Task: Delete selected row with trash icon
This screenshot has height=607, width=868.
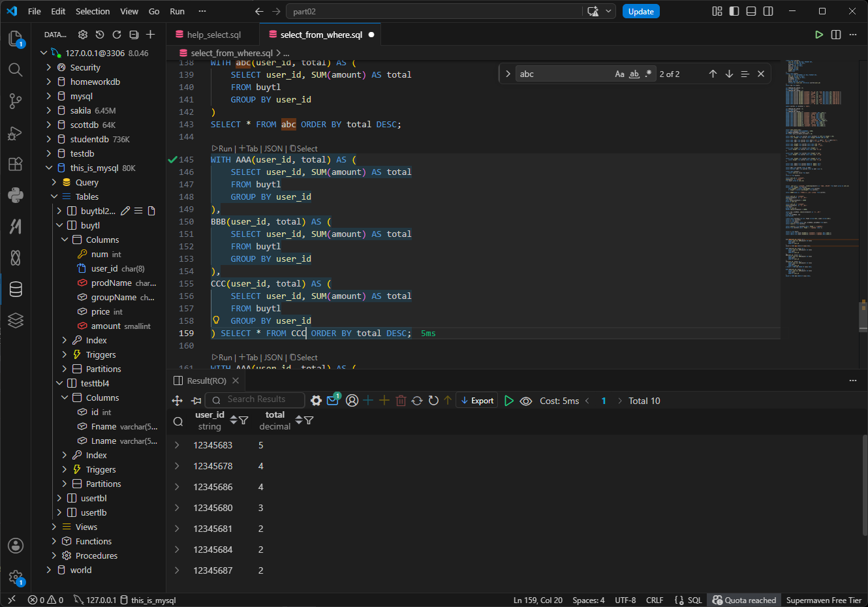Action: (x=401, y=401)
